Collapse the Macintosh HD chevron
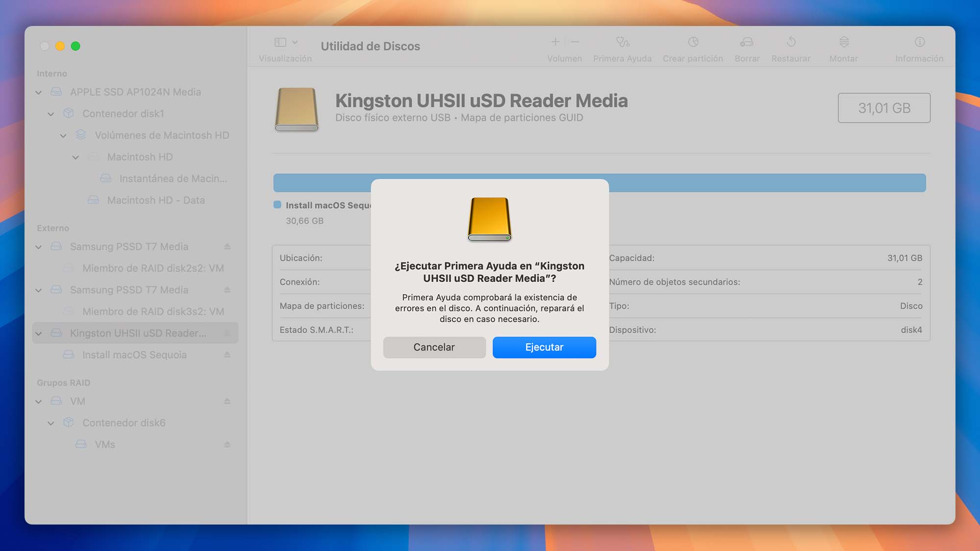The image size is (980, 551). pyautogui.click(x=75, y=157)
